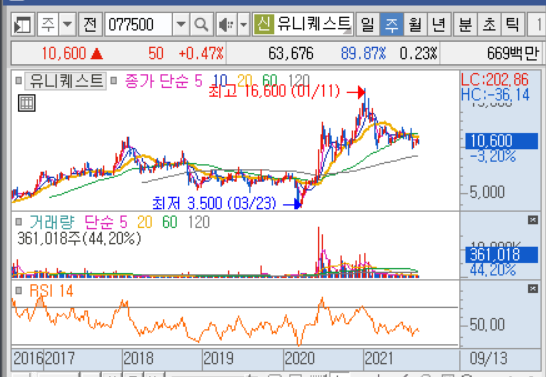Click the green 신 badge icon

click(264, 24)
